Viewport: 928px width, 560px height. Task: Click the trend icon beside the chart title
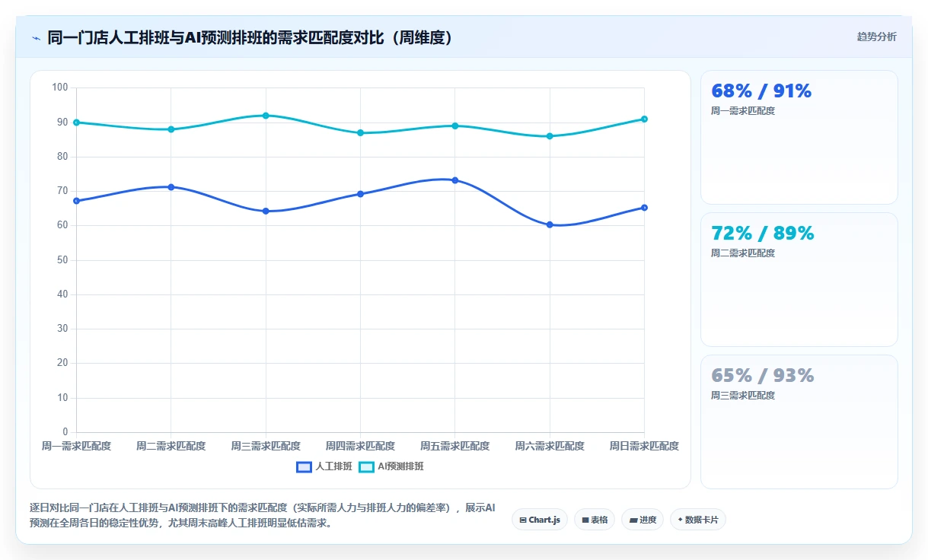(36, 37)
